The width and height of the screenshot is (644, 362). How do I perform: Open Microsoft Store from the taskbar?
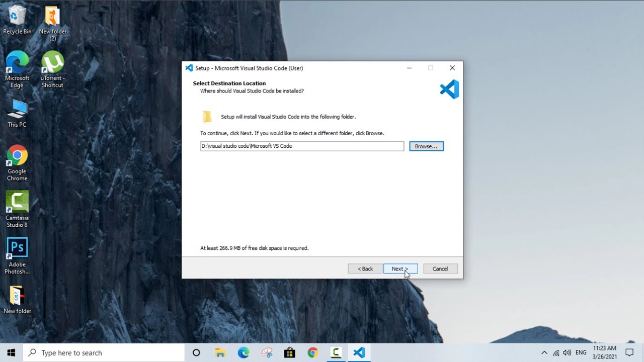tap(289, 353)
